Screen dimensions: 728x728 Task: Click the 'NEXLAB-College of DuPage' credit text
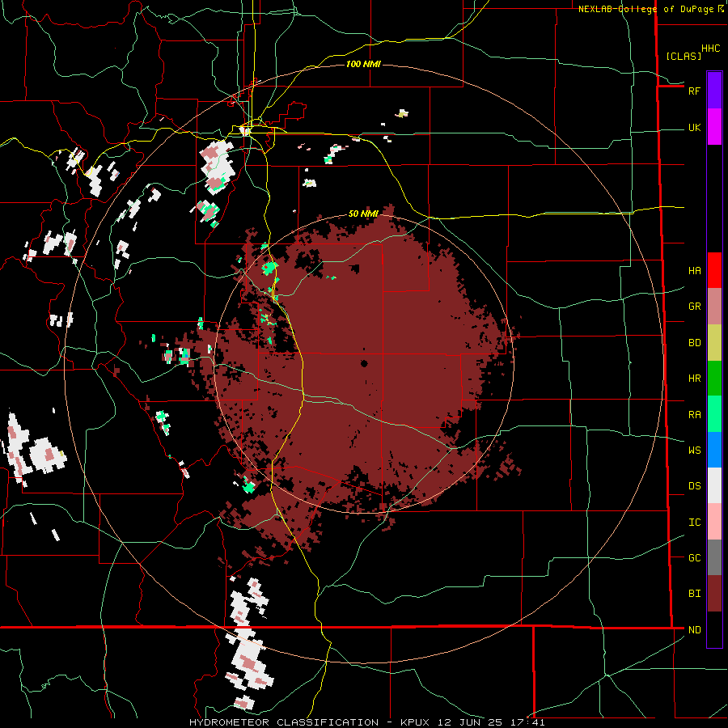645,8
